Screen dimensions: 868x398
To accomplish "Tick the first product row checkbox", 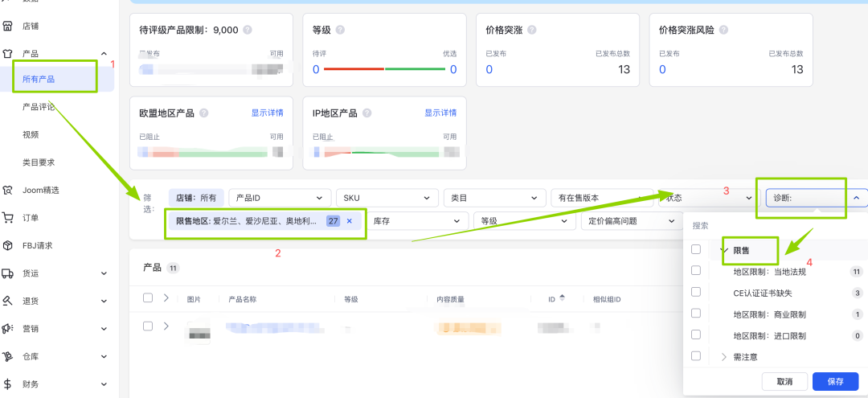I will [148, 326].
